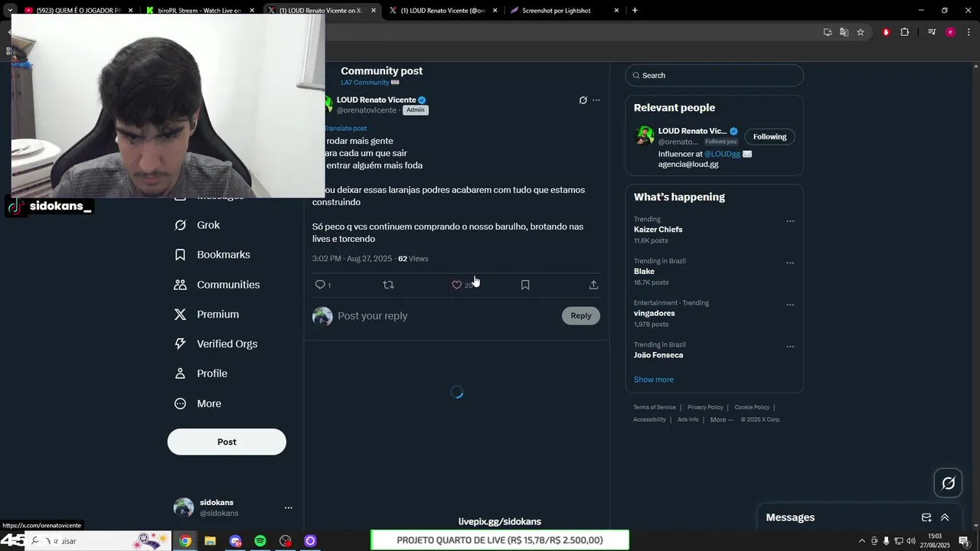Open the @LOUDgg mention link
Screen dimensions: 980x551
[722, 154]
